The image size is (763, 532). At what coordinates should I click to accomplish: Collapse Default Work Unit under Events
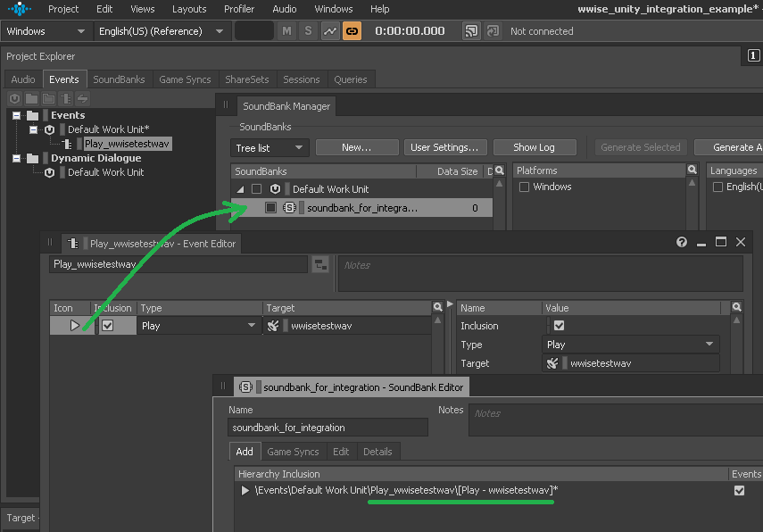tap(33, 129)
